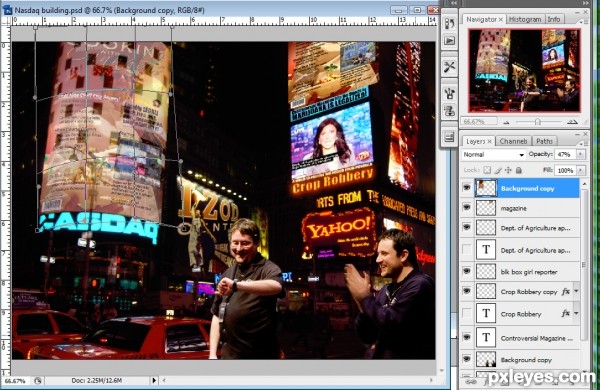Open the Fill slider arrow
600x390 pixels.
[581, 170]
